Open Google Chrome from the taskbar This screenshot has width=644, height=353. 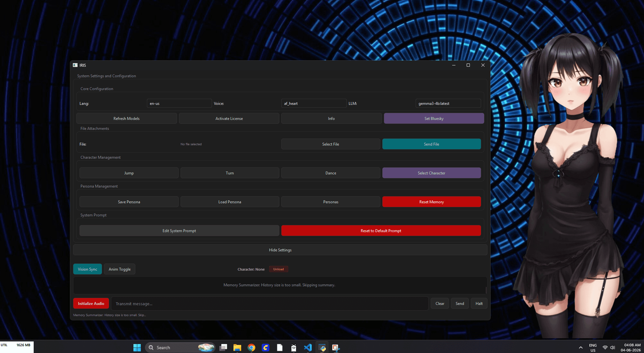point(251,348)
